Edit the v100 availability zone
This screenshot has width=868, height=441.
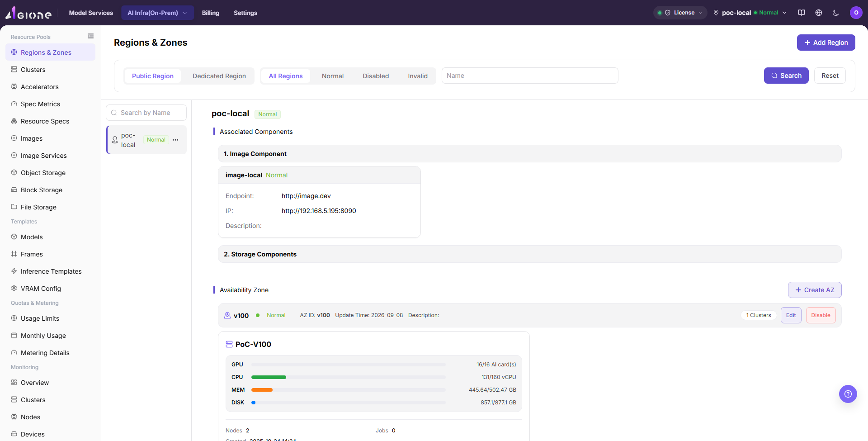point(791,315)
